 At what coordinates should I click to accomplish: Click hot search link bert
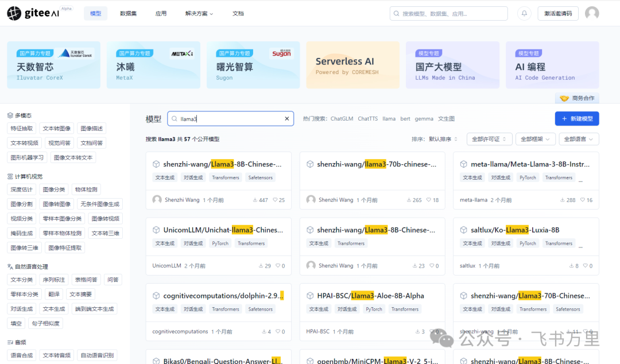(x=405, y=119)
